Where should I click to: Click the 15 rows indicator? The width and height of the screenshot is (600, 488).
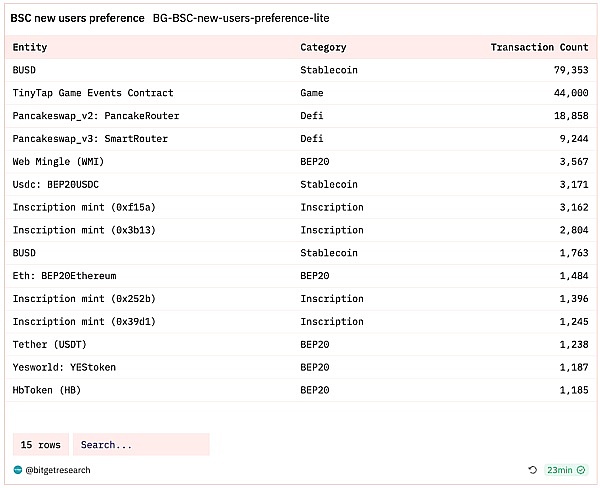tap(41, 444)
